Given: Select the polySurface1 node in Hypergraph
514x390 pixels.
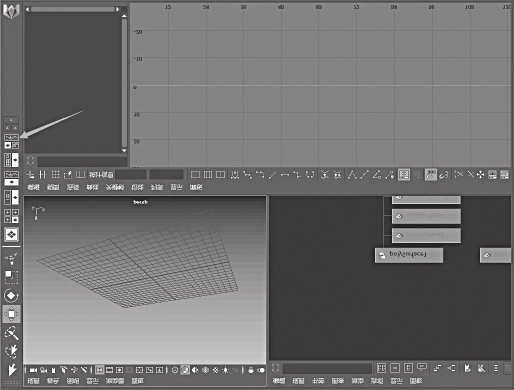Looking at the screenshot, I should [x=409, y=255].
